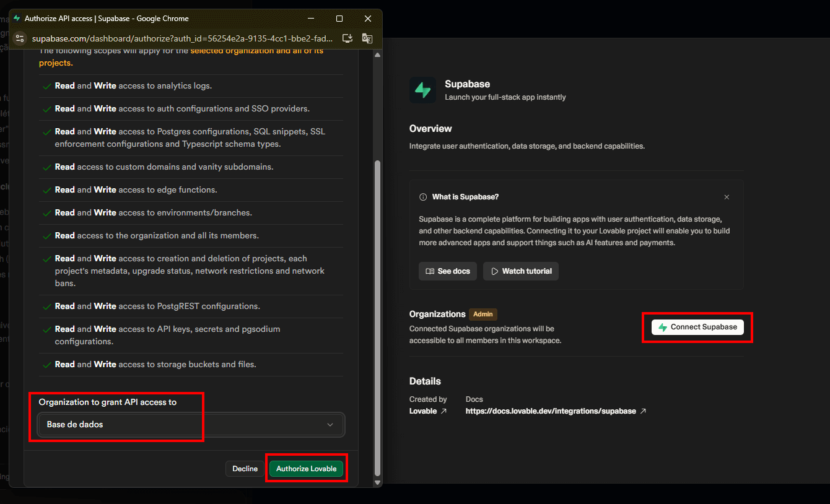Open the docs.lovable.dev Supabase integration link
The width and height of the screenshot is (830, 504).
coord(556,411)
